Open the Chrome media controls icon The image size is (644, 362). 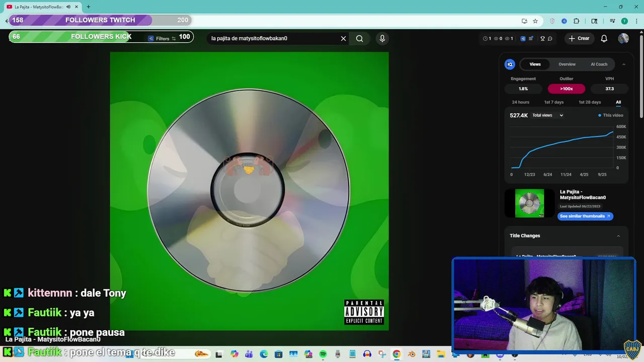(612, 21)
